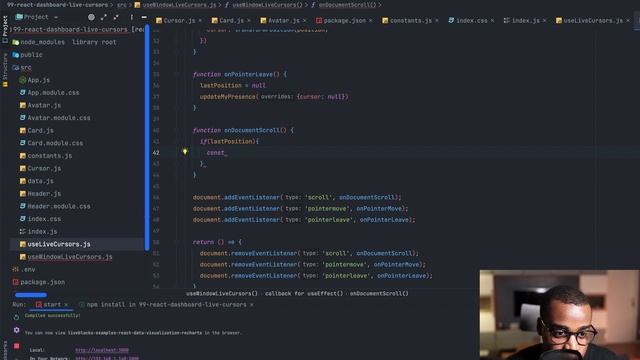
Task: Click the red Stop process icon
Action: (16, 346)
